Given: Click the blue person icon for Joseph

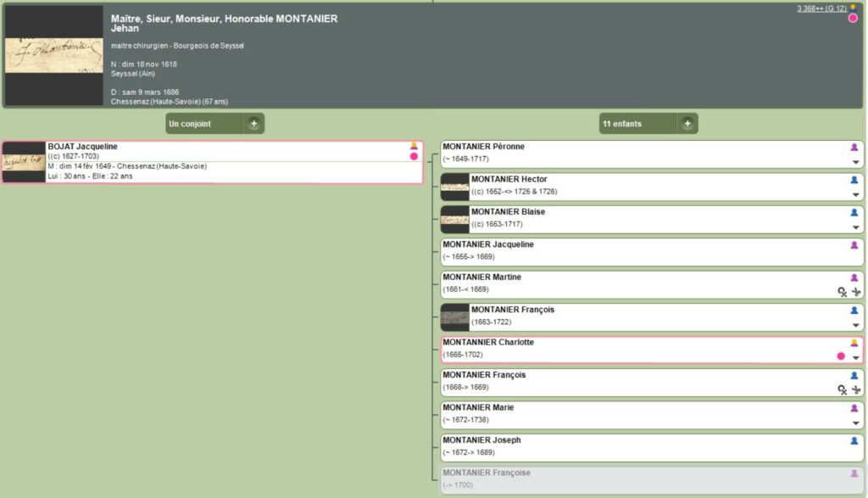Looking at the screenshot, I should pyautogui.click(x=854, y=441).
